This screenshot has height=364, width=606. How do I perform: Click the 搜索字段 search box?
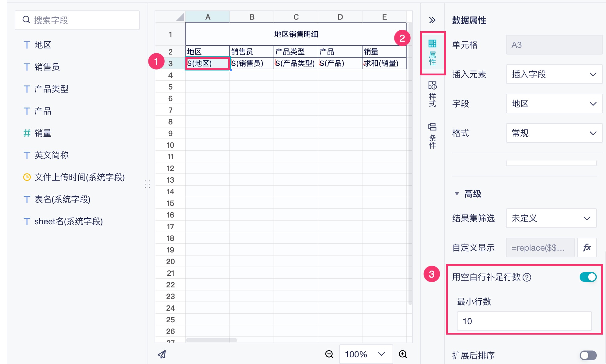point(77,20)
